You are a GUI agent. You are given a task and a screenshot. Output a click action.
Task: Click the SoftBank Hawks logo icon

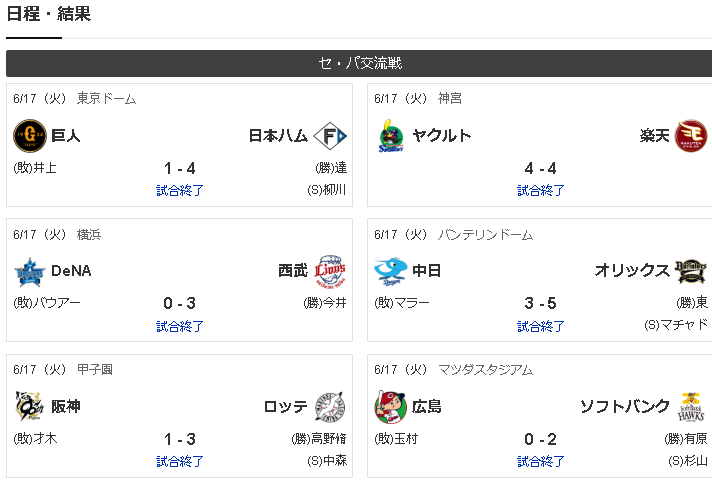click(x=690, y=407)
